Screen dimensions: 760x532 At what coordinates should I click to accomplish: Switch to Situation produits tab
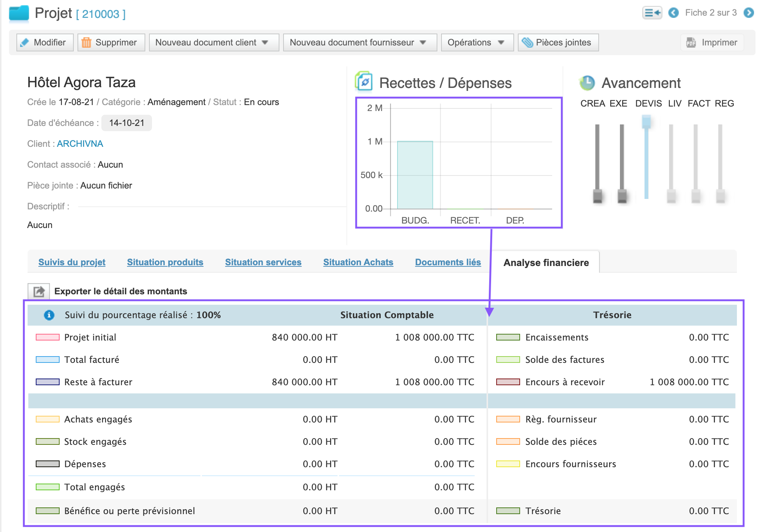click(165, 262)
